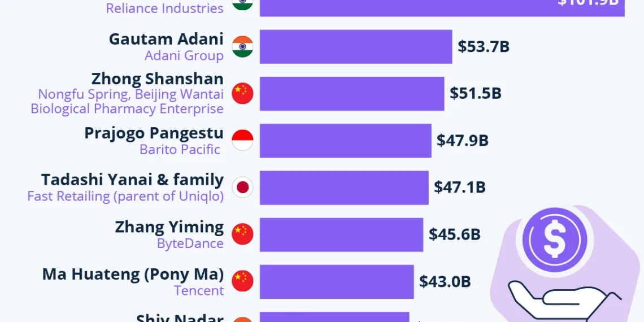Click the Ma Huateng (Pony Ma) name

tap(133, 275)
